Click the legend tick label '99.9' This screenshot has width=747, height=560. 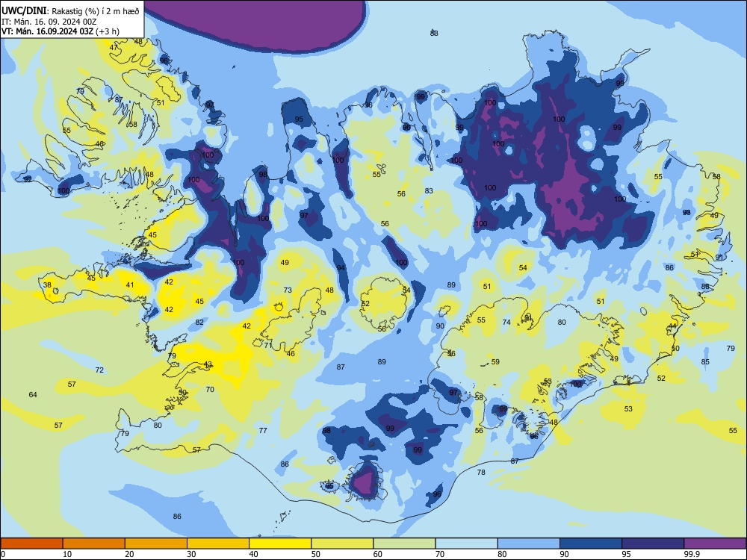click(692, 554)
